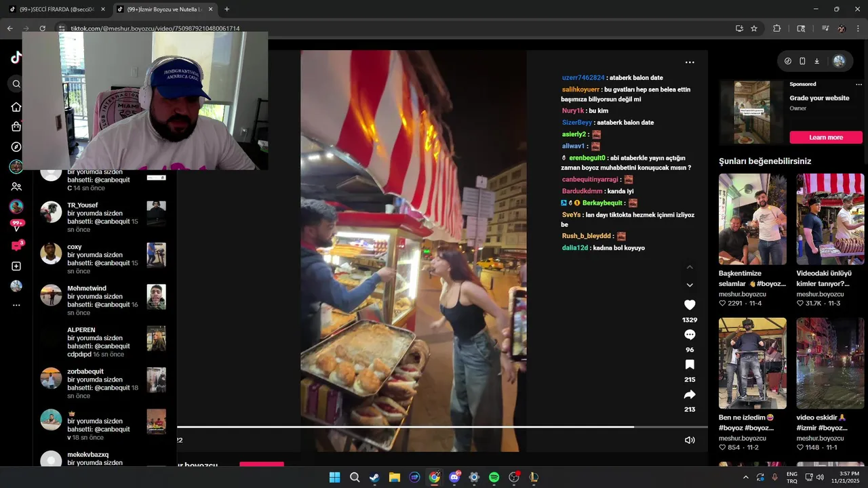Screen dimensions: 868x488
Task: Click the address bar URL
Action: click(x=155, y=28)
